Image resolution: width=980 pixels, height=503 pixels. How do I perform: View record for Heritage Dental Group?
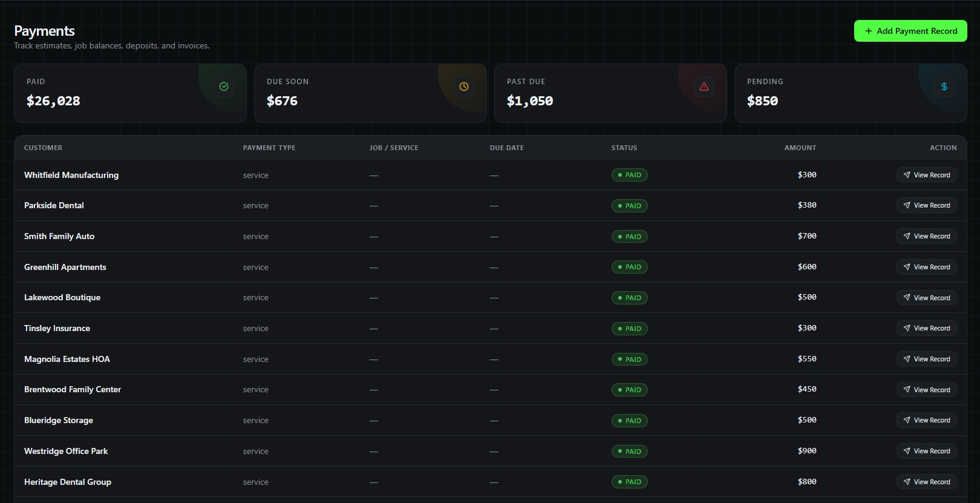(926, 482)
